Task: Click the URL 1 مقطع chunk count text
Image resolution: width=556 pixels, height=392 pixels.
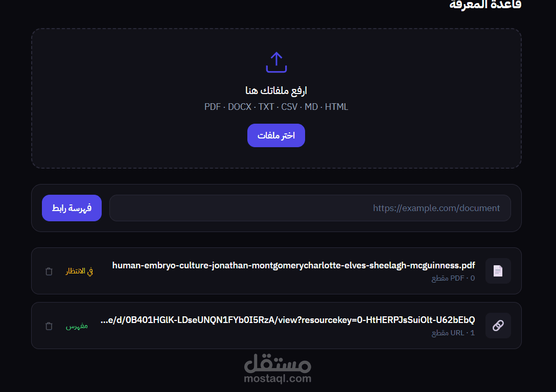Action: coord(453,333)
